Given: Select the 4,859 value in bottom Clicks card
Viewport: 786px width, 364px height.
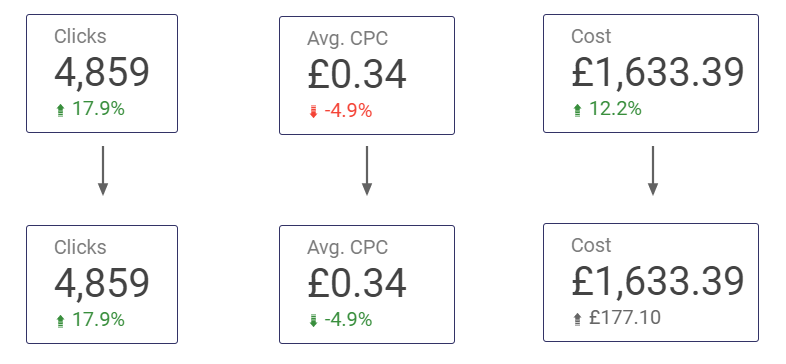Looking at the screenshot, I should tap(102, 283).
